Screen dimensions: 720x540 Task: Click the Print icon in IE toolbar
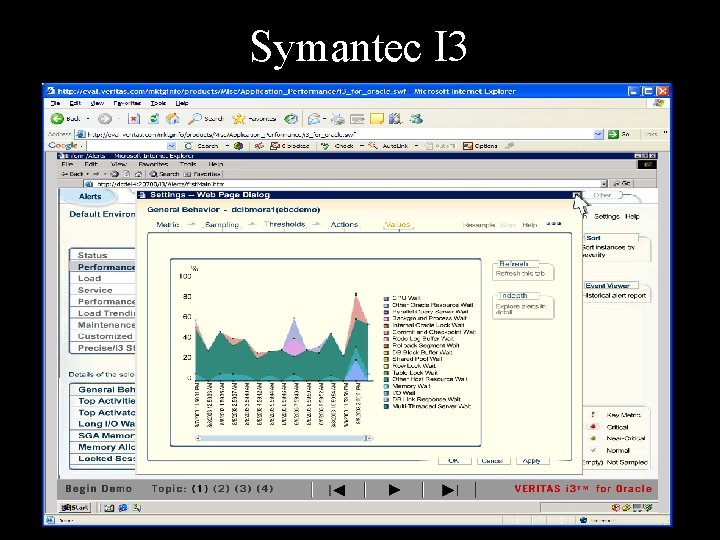[x=338, y=119]
